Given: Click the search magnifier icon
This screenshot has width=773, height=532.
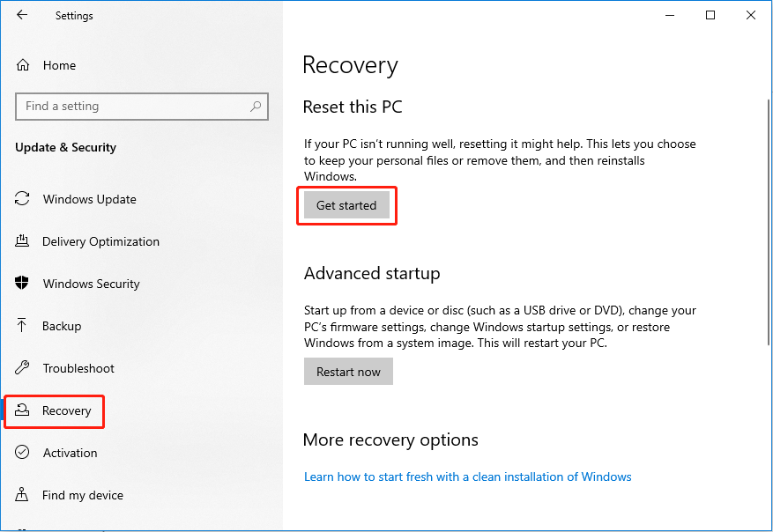Looking at the screenshot, I should click(x=256, y=107).
